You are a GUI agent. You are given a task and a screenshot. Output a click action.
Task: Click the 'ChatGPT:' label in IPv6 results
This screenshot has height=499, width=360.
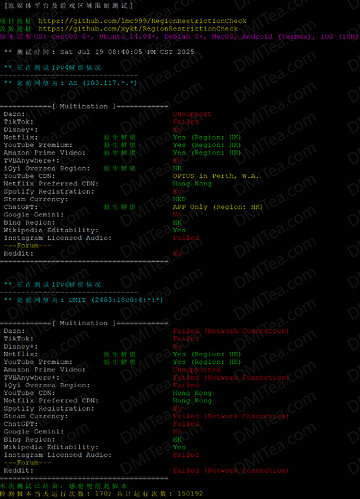click(x=21, y=424)
